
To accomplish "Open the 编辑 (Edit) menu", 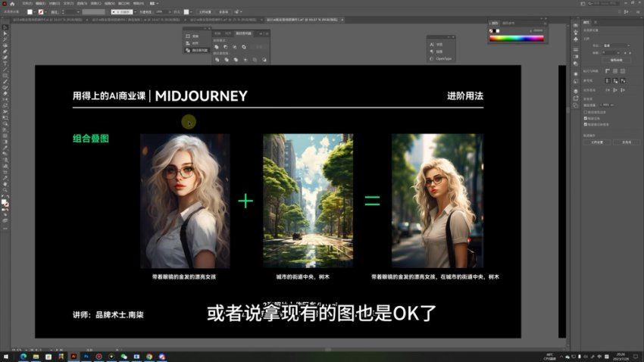I will pyautogui.click(x=39, y=3).
